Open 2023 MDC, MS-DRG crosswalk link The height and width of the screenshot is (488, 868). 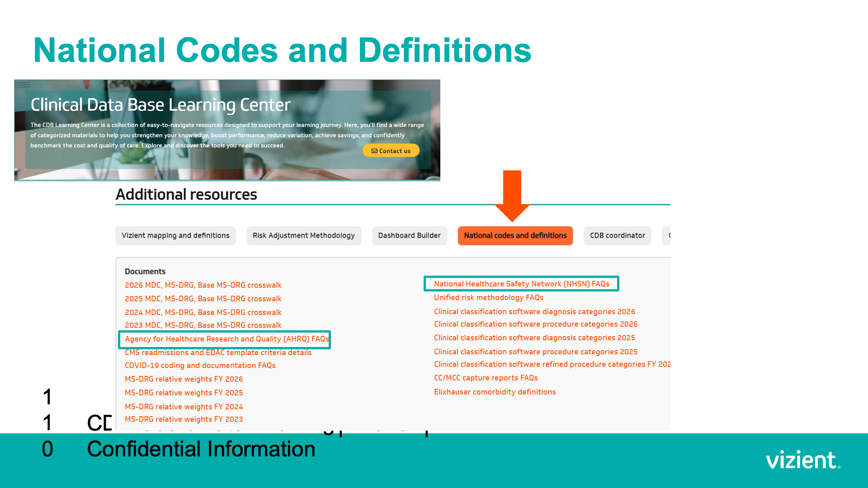click(203, 325)
